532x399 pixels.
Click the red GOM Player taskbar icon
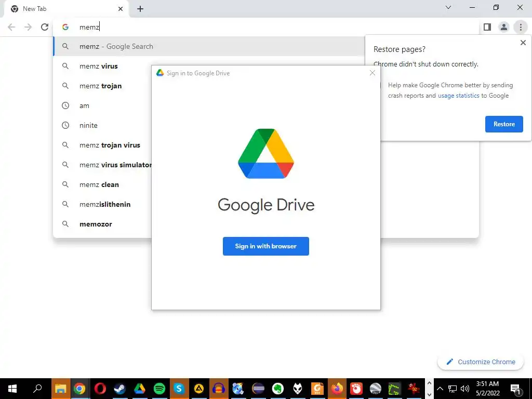(356, 389)
